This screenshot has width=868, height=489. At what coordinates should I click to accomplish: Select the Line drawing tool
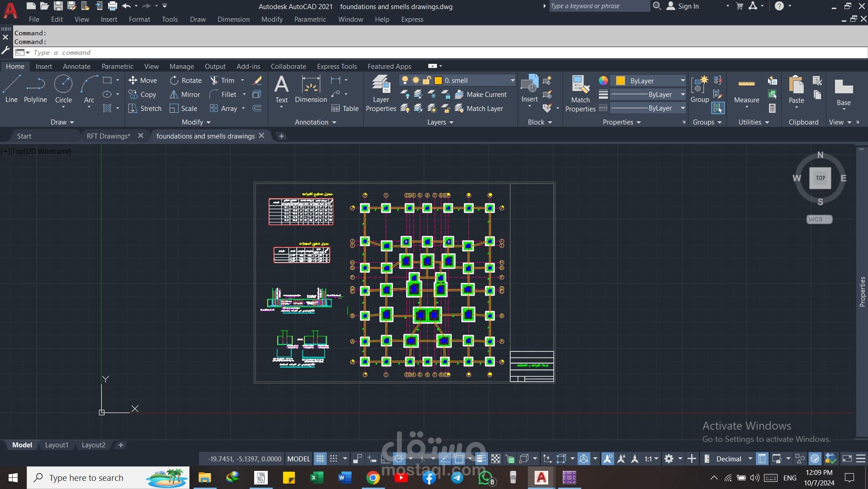[11, 90]
